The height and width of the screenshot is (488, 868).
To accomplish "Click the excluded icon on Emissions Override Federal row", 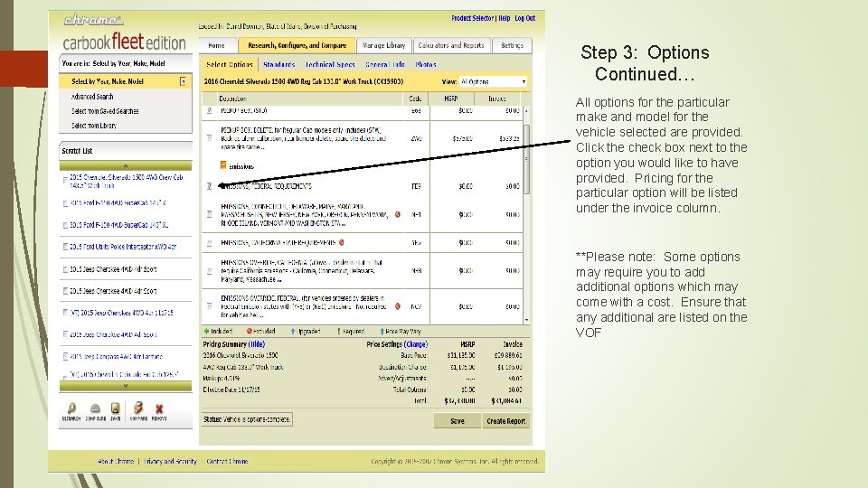I will (x=398, y=306).
